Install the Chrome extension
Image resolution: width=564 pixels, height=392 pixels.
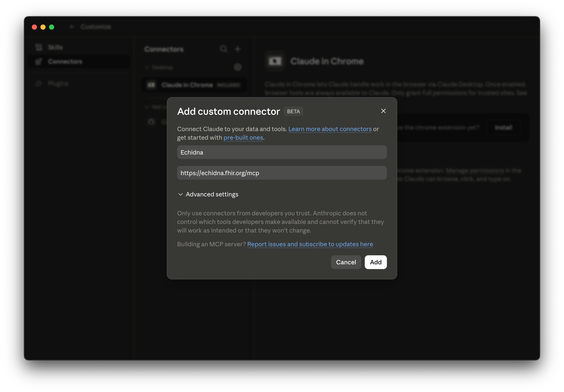click(x=503, y=127)
